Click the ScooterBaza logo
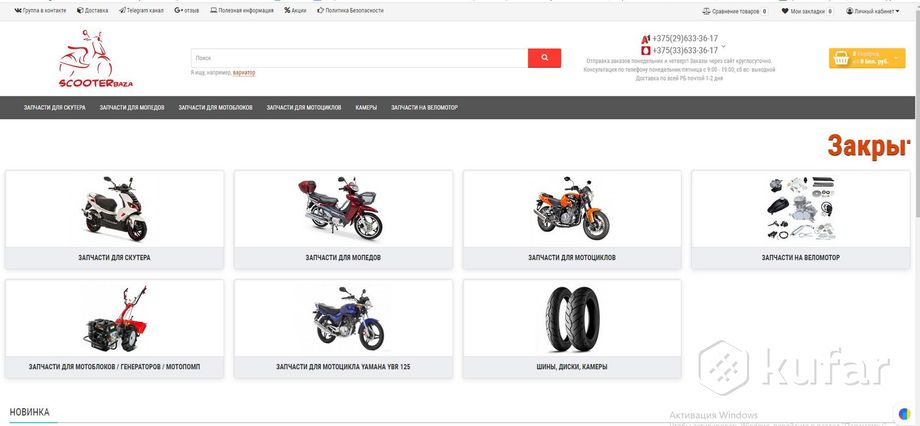 click(x=95, y=59)
